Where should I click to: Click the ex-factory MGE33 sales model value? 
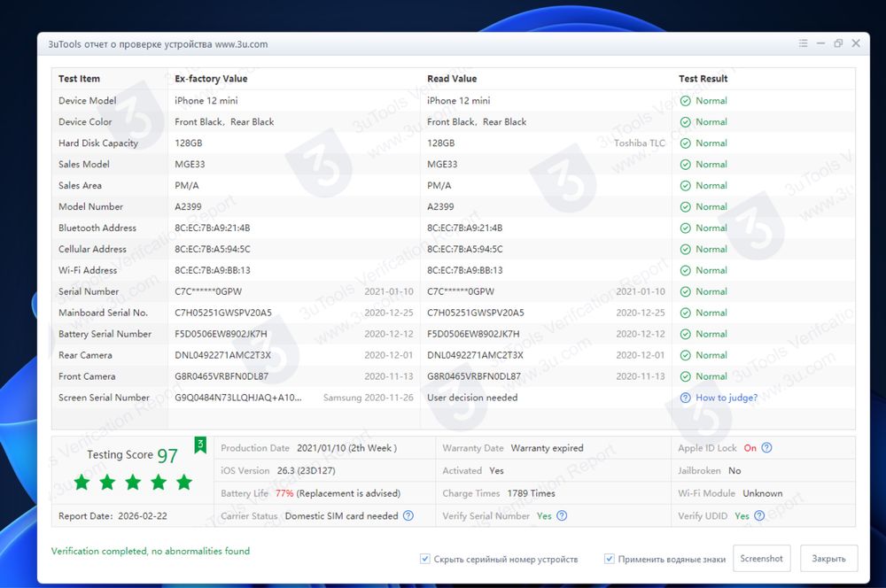point(190,165)
